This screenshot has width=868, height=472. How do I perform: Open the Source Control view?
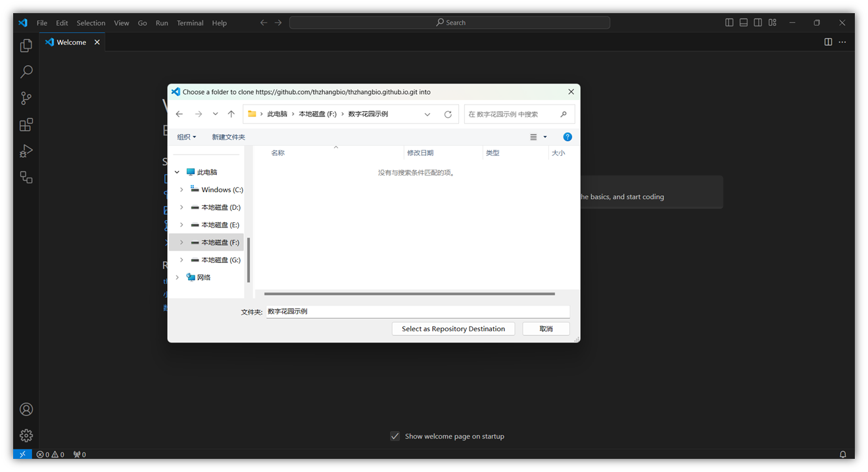[x=26, y=98]
